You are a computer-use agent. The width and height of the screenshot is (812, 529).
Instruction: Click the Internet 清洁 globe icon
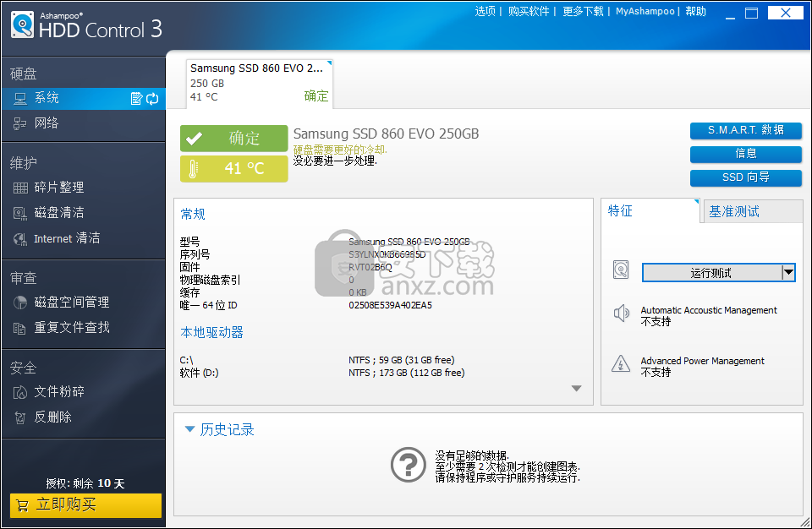pyautogui.click(x=20, y=238)
